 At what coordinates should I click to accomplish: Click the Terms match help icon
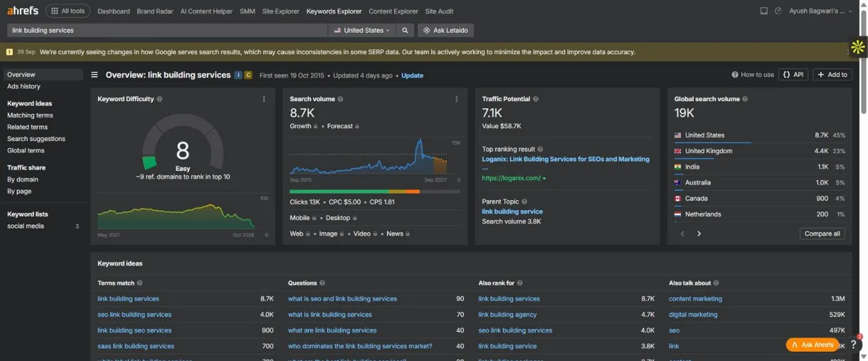139,283
